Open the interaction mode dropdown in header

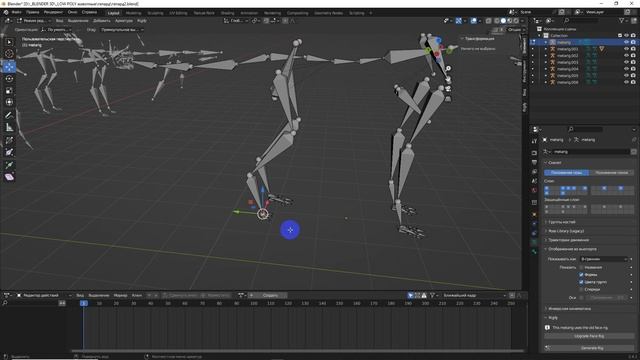(34, 20)
